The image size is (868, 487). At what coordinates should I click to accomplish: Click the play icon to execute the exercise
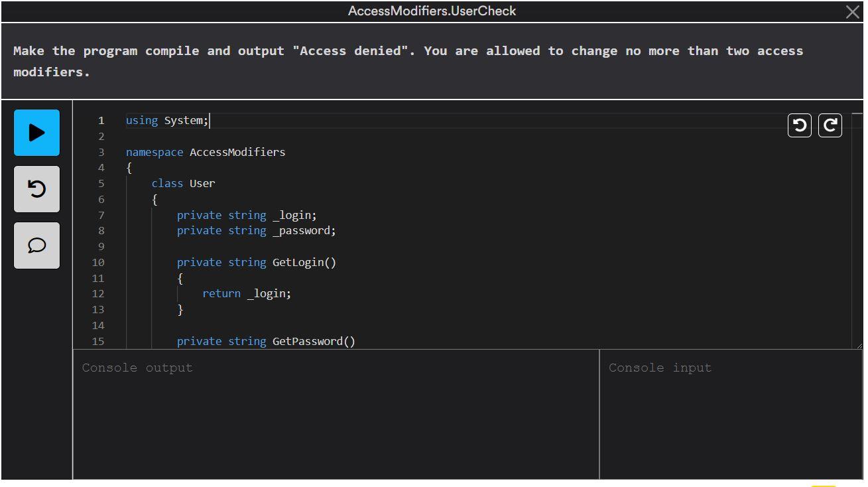[36, 133]
